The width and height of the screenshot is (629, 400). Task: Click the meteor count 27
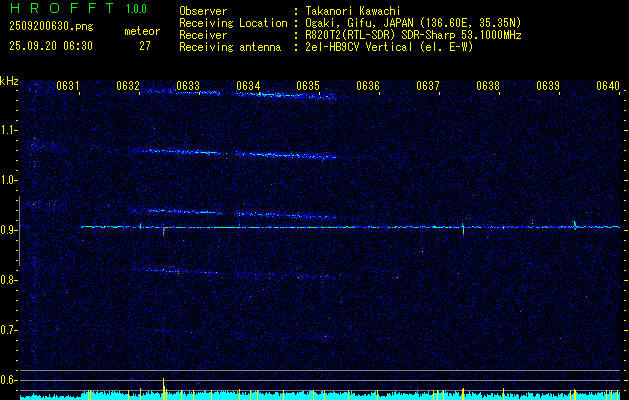[x=145, y=46]
